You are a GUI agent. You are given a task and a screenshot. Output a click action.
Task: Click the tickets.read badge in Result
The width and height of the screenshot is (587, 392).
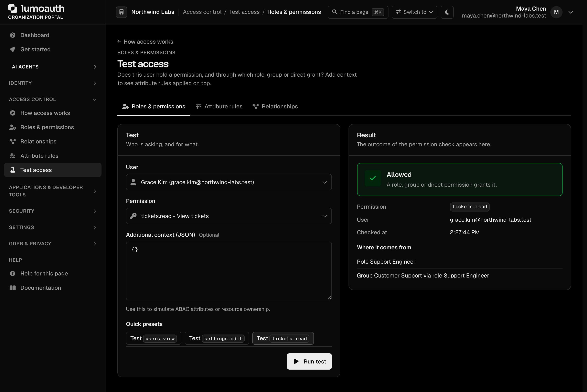click(x=469, y=207)
